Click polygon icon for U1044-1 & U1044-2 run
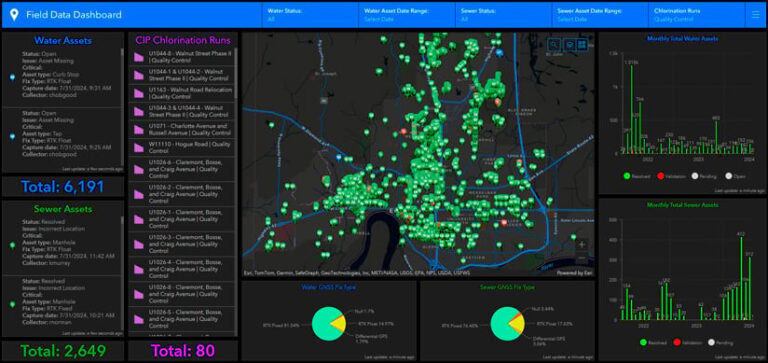Viewport: 768px width, 363px height. coord(139,75)
